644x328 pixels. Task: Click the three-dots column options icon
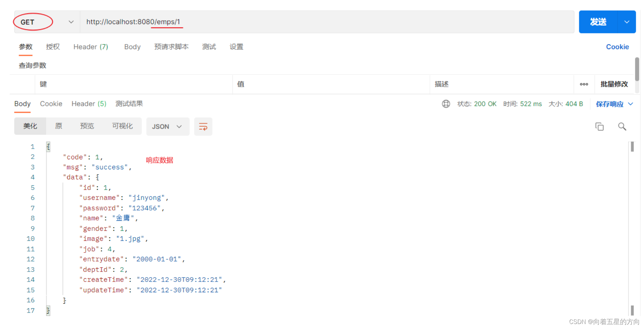pos(584,84)
